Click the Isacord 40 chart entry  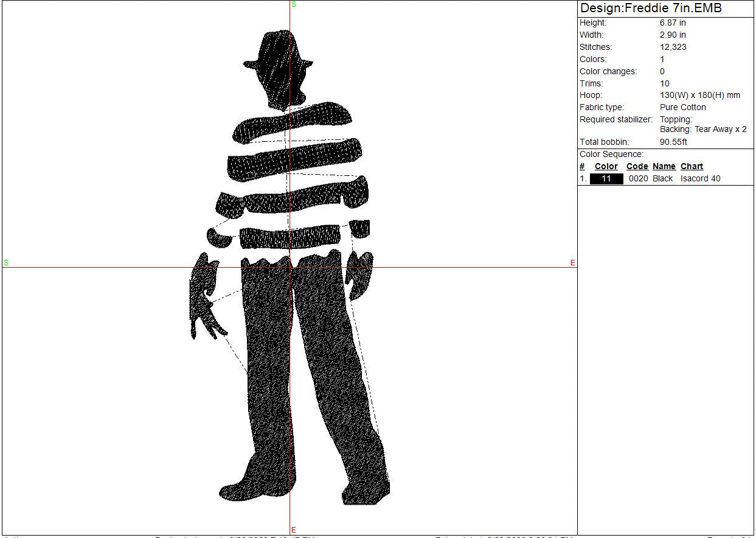[700, 178]
